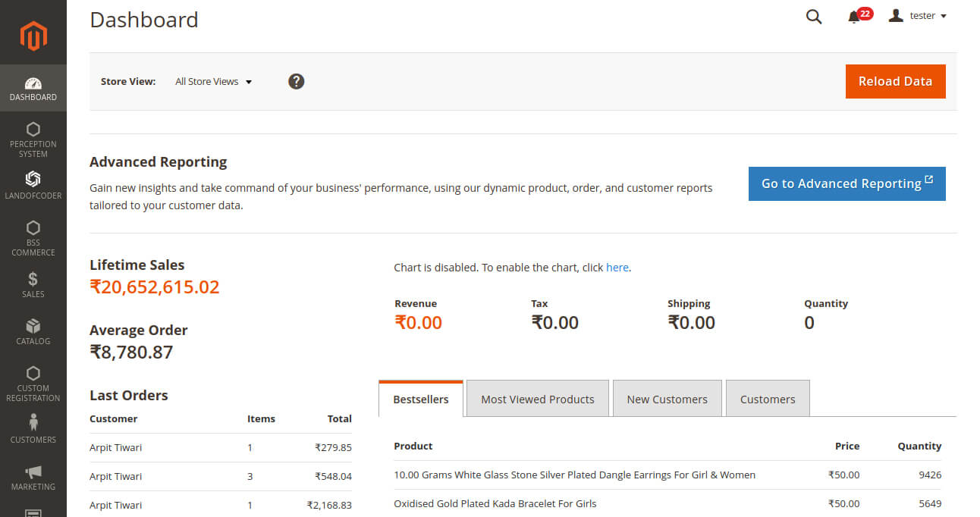Click the help question mark icon
Image resolution: width=980 pixels, height=517 pixels.
tap(296, 81)
